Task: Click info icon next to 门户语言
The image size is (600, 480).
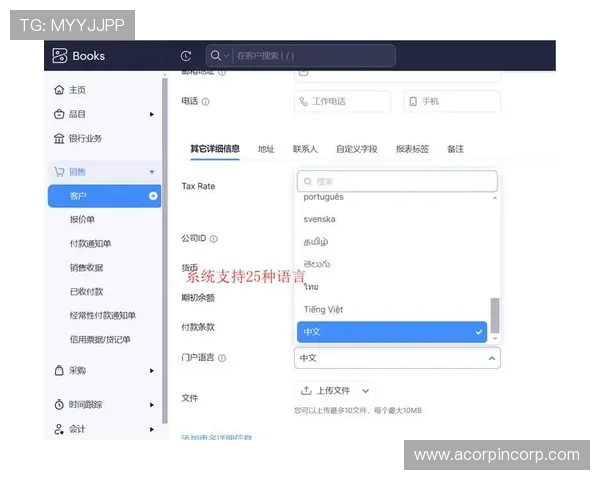Action: point(222,358)
